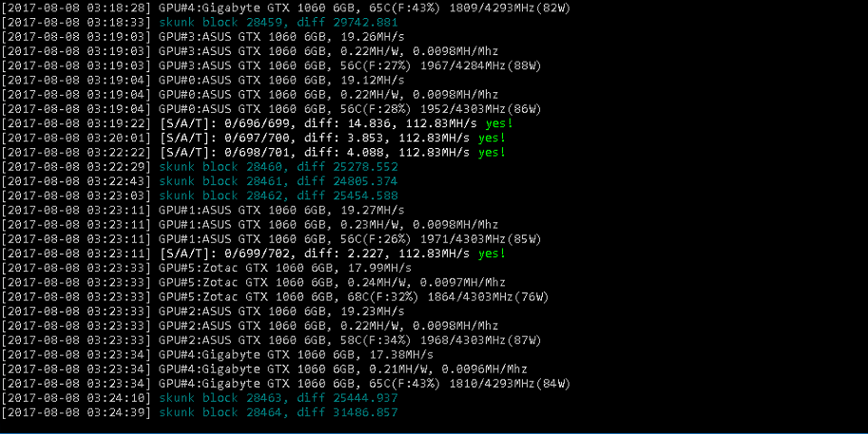Select the GPU#3 19.26MH/s hashrate line
The width and height of the screenshot is (868, 434).
pyautogui.click(x=203, y=37)
